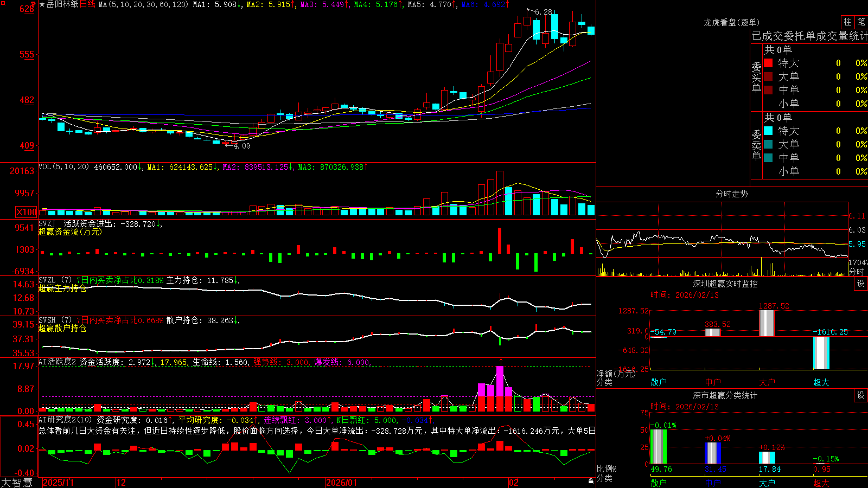Click the teal 中单 swatch under 委卖单
The image size is (868, 488).
(x=768, y=158)
